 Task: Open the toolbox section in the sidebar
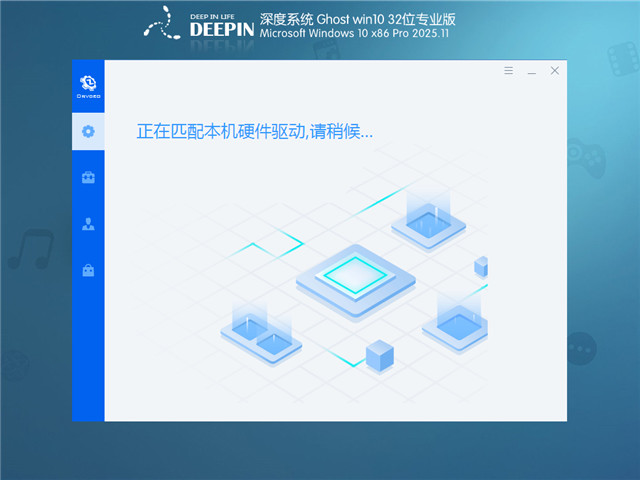(88, 178)
